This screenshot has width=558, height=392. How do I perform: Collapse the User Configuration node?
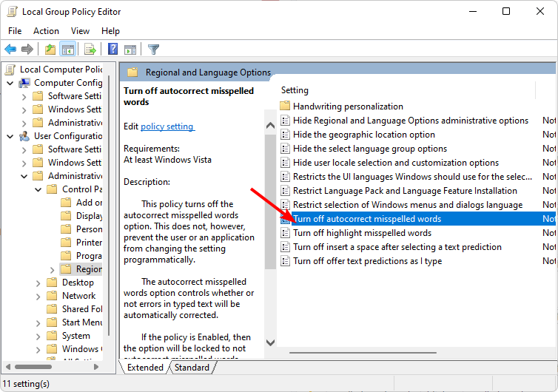[10, 136]
